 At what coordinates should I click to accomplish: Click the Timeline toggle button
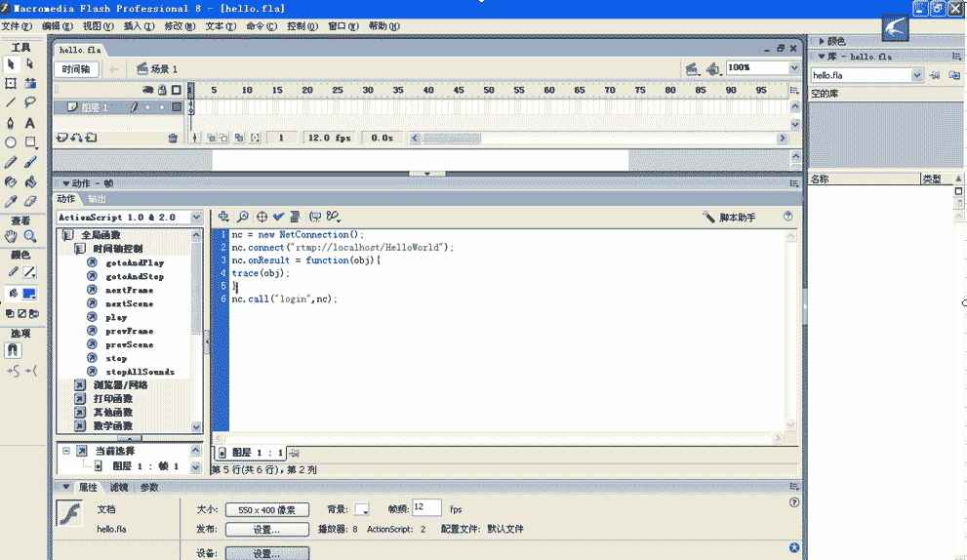[x=76, y=69]
